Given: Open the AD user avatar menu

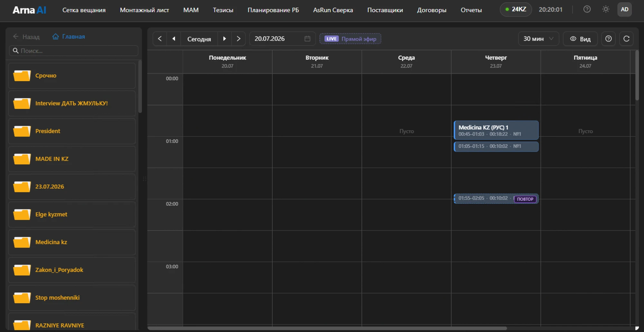Looking at the screenshot, I should coord(624,9).
